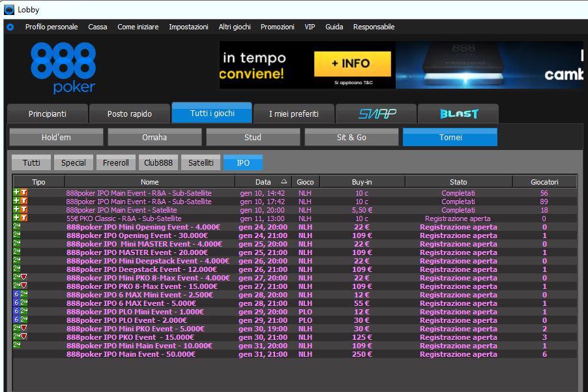Screen dimensions: 588x392
Task: Click the blue 6 icon beside IPO PLO Event - 2.000€
Action: click(x=16, y=320)
